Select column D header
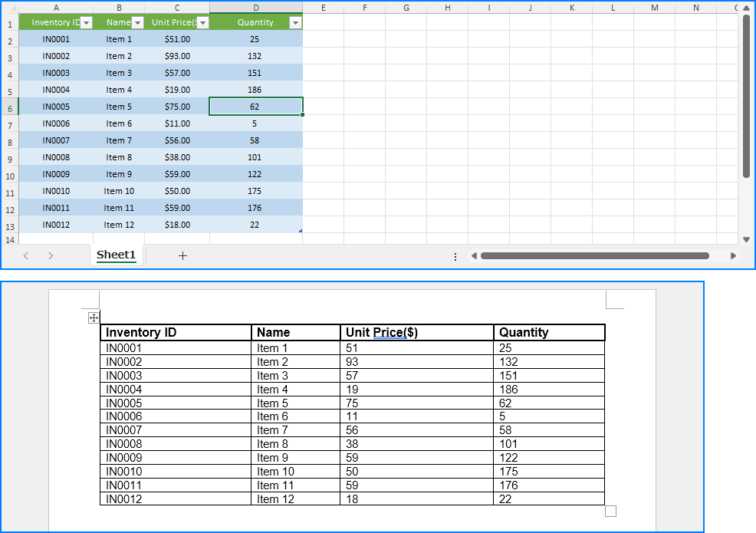Screen dimensions: 756x533 [256, 7]
